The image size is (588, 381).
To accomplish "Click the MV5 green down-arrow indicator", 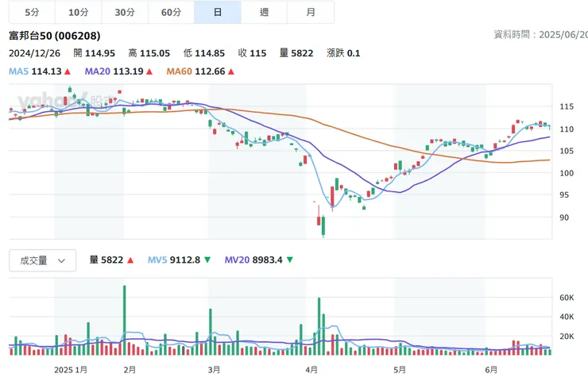I will click(207, 260).
